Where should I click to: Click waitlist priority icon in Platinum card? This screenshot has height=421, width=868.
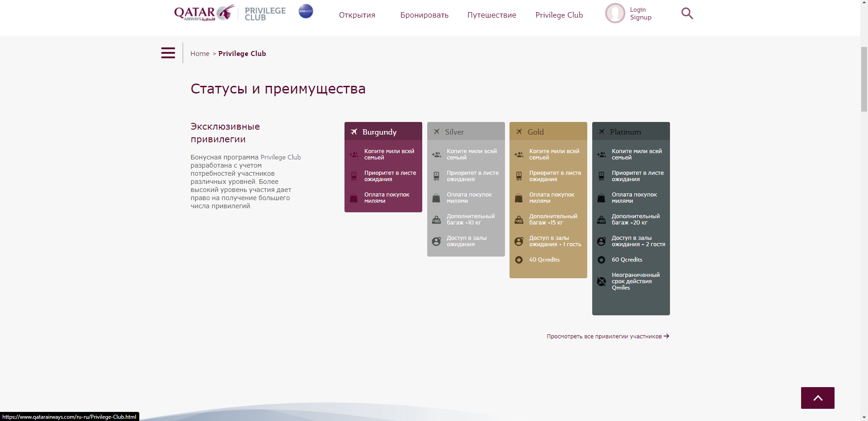pos(601,176)
